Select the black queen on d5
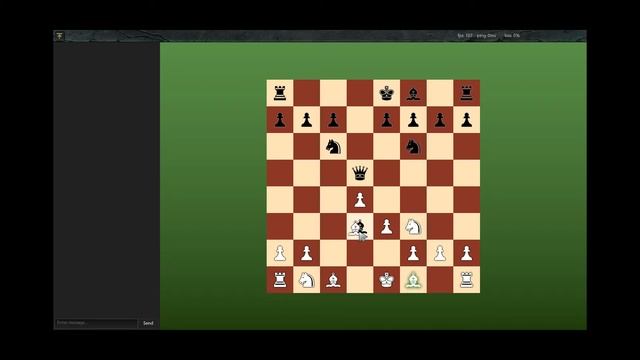The height and width of the screenshot is (360, 640). [x=360, y=173]
